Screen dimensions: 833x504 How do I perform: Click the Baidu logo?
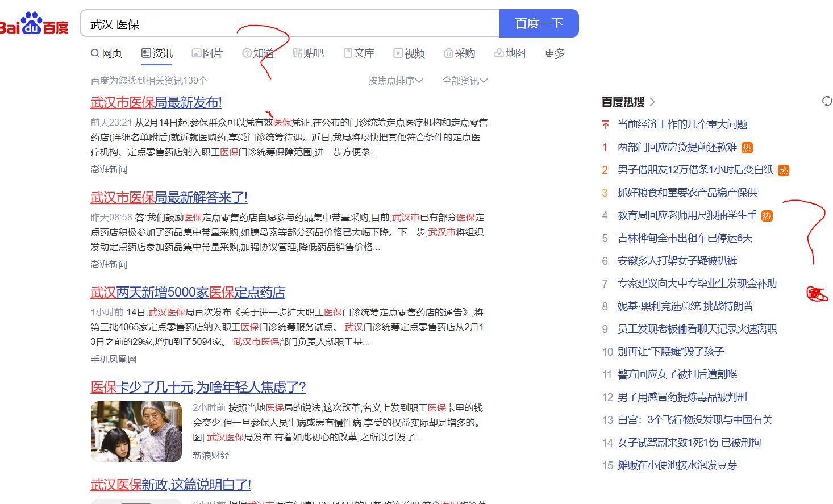[x=34, y=24]
